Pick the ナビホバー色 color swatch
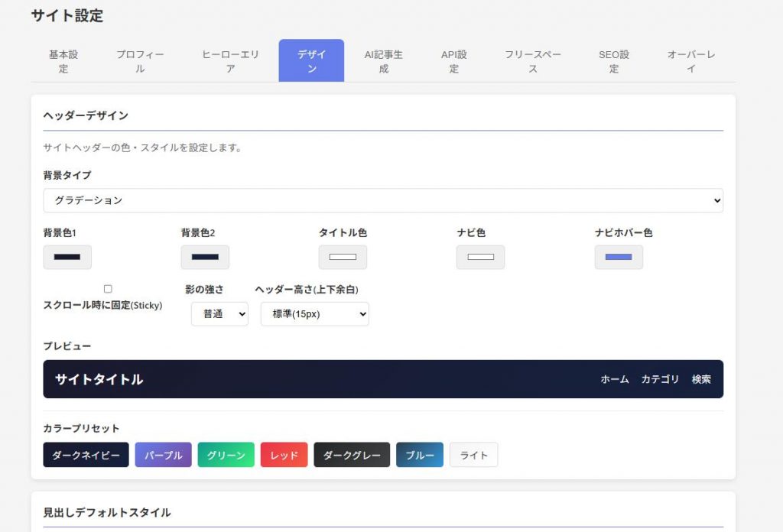 (619, 257)
